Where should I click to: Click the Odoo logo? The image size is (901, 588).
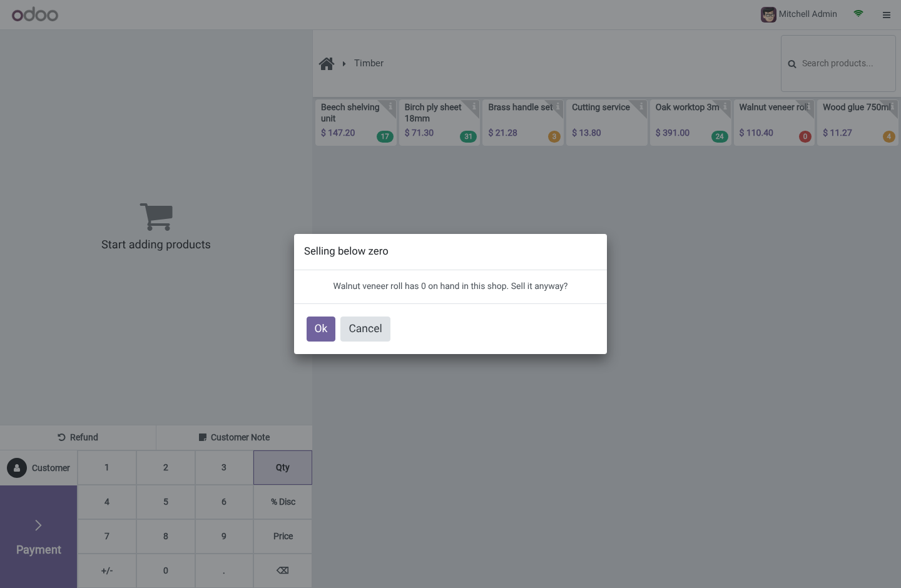click(35, 14)
